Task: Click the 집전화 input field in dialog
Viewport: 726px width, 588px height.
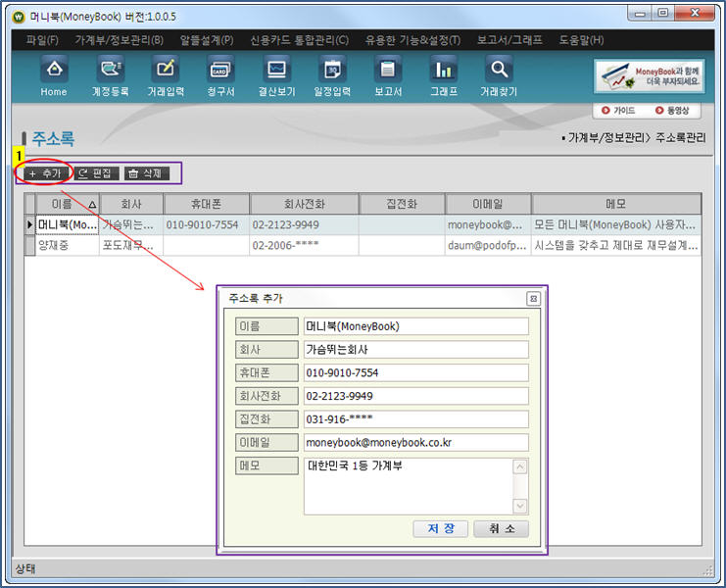Action: [415, 419]
